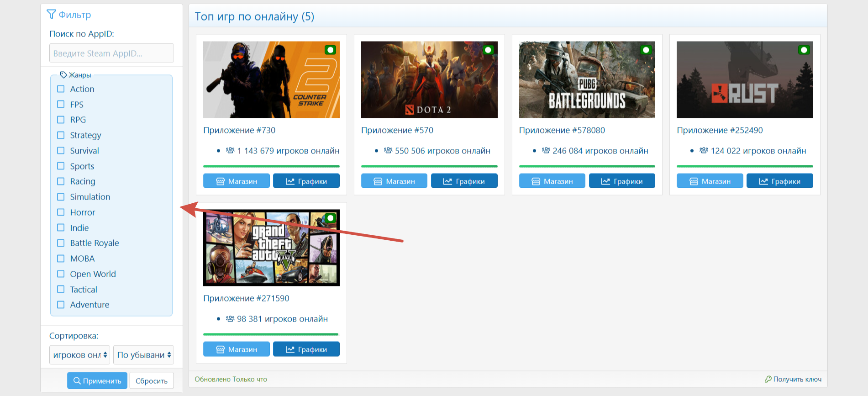This screenshot has height=396, width=868.
Task: Open Магазин for app #730
Action: tap(237, 181)
